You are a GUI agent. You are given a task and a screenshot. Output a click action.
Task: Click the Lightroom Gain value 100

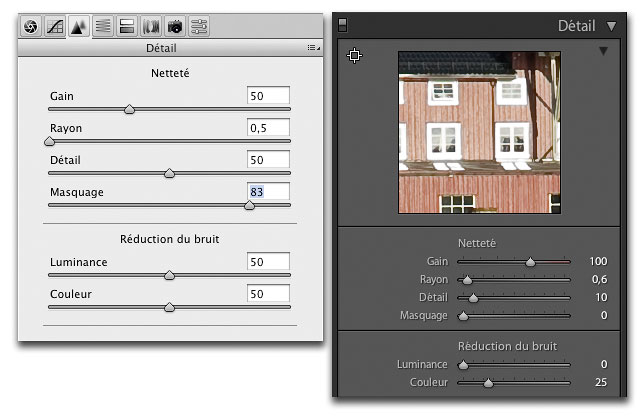click(x=598, y=261)
